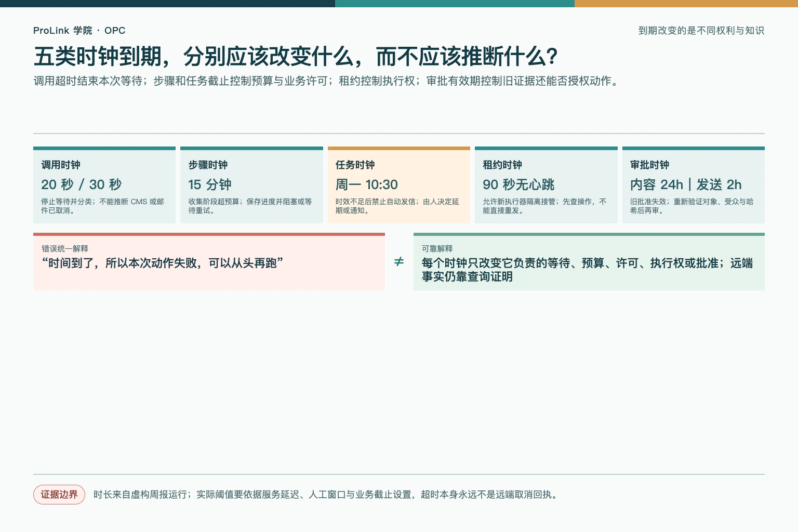Click the ≠ not-equal symbol
Screen dimensions: 798x532
[399, 261]
